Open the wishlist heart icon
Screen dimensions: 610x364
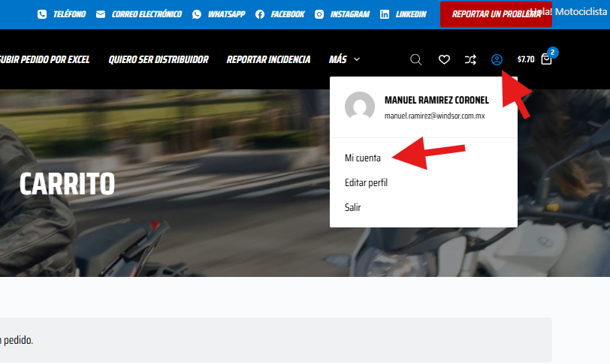(x=444, y=59)
